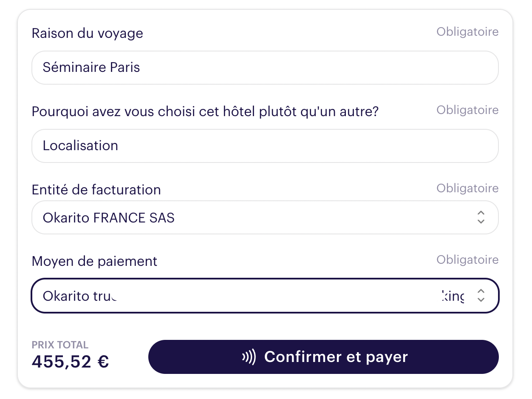Screen dimensions: 532x399
Task: Place cursor on the Localisation text
Action: [x=80, y=146]
